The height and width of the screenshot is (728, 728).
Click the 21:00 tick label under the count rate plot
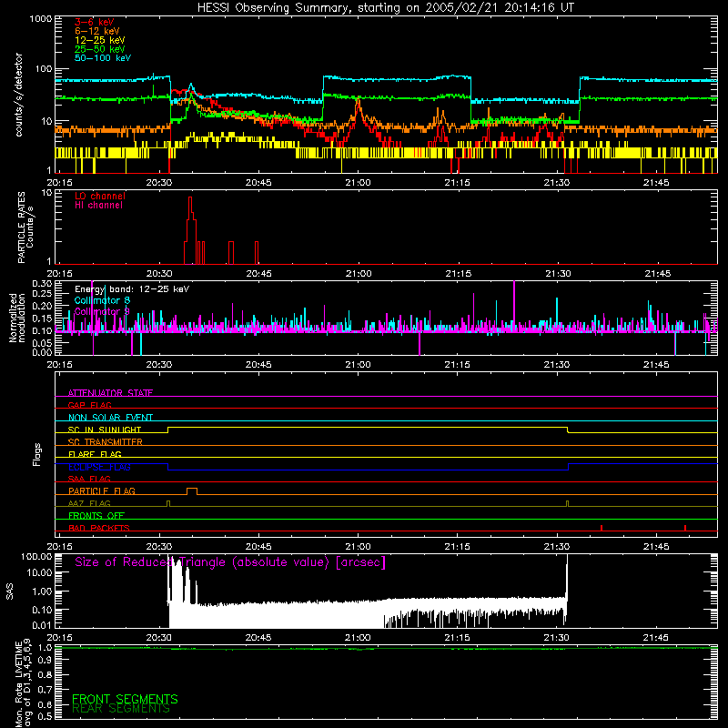coord(358,183)
